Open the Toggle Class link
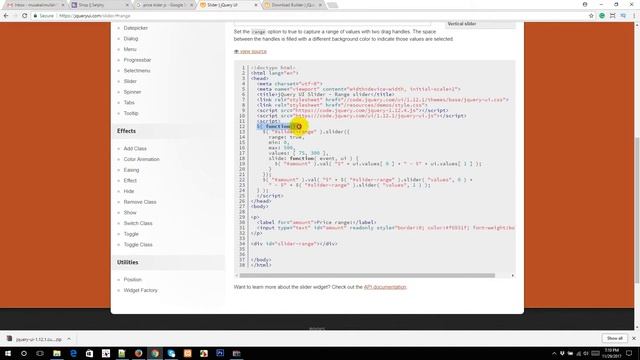This screenshot has width=640, height=360. pyautogui.click(x=138, y=244)
